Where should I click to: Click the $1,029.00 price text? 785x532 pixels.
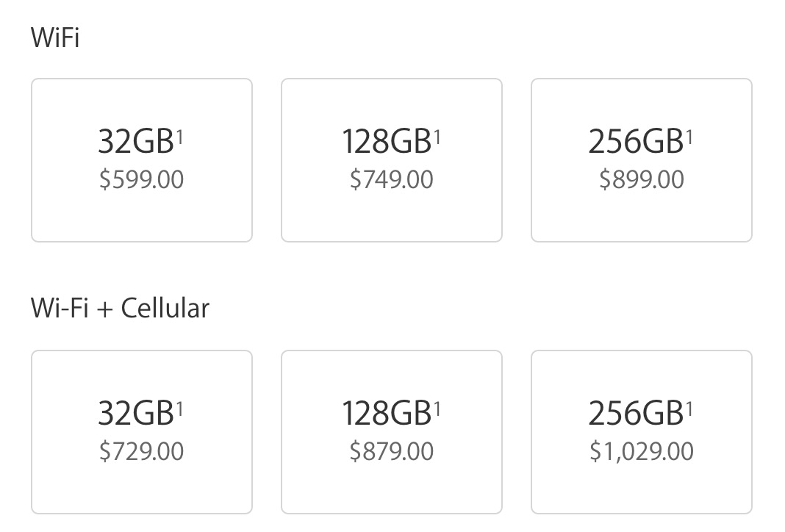tap(641, 451)
